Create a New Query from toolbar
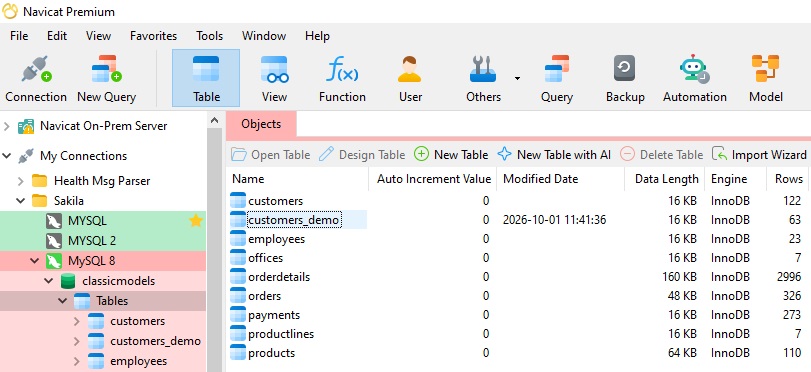This screenshot has height=372, width=811. click(x=106, y=79)
